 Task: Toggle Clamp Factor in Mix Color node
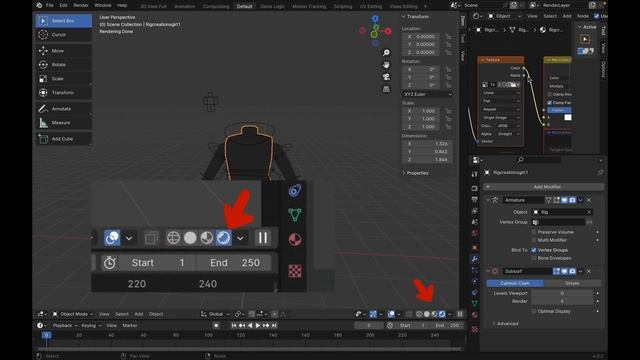pos(549,102)
